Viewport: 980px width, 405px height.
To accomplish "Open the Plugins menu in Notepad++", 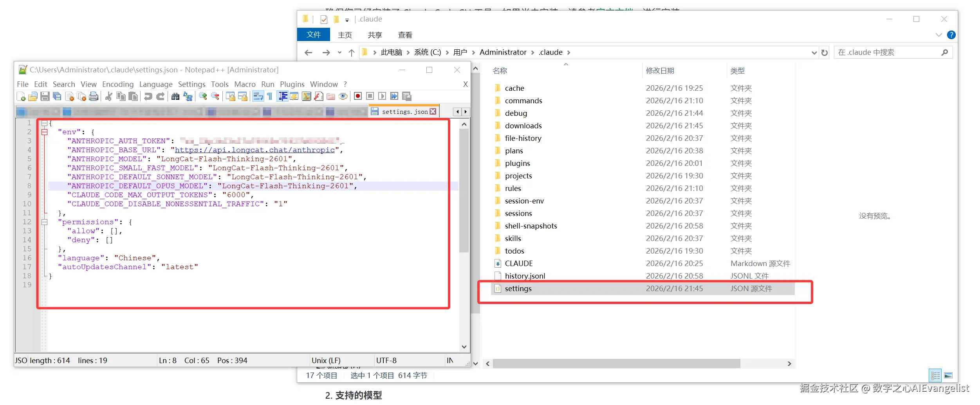I will coord(292,84).
